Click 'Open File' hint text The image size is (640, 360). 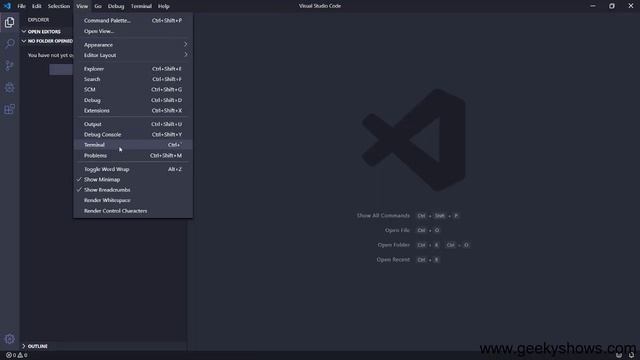click(x=397, y=230)
